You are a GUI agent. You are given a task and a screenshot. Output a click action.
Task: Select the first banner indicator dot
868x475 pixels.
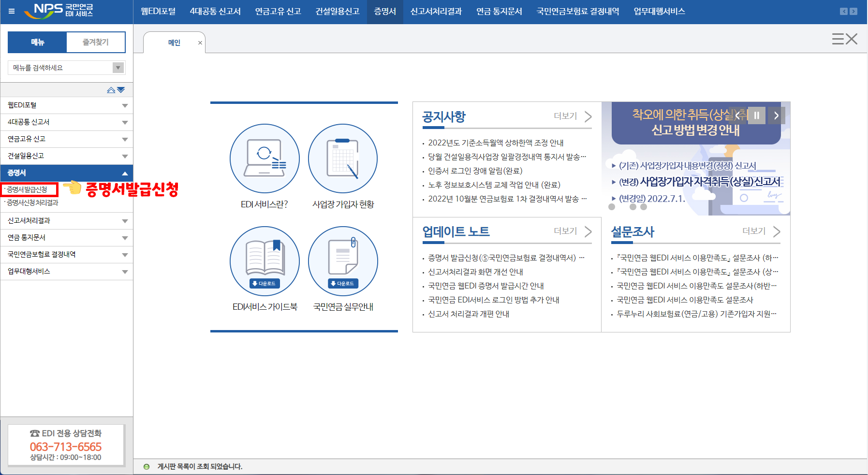coord(612,207)
